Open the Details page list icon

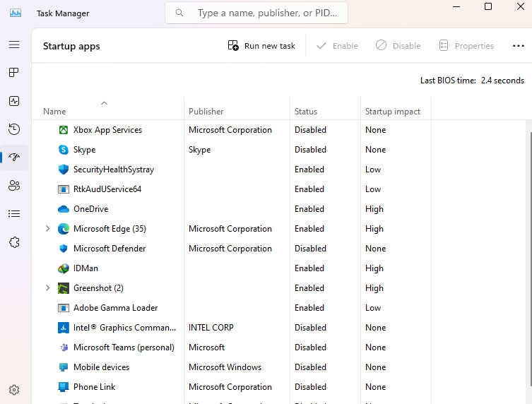tap(14, 214)
